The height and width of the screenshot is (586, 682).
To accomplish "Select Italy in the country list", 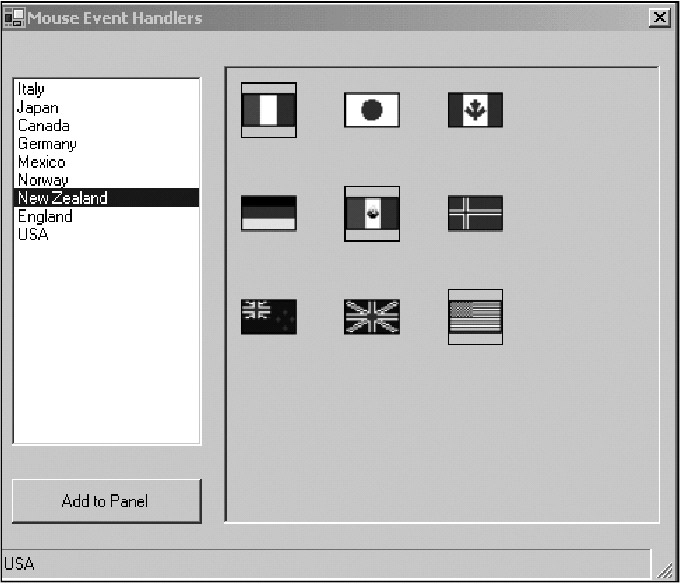I will tap(32, 90).
